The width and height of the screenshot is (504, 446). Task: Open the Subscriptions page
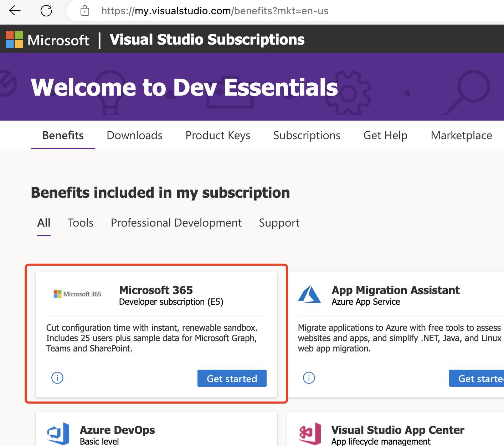click(307, 135)
